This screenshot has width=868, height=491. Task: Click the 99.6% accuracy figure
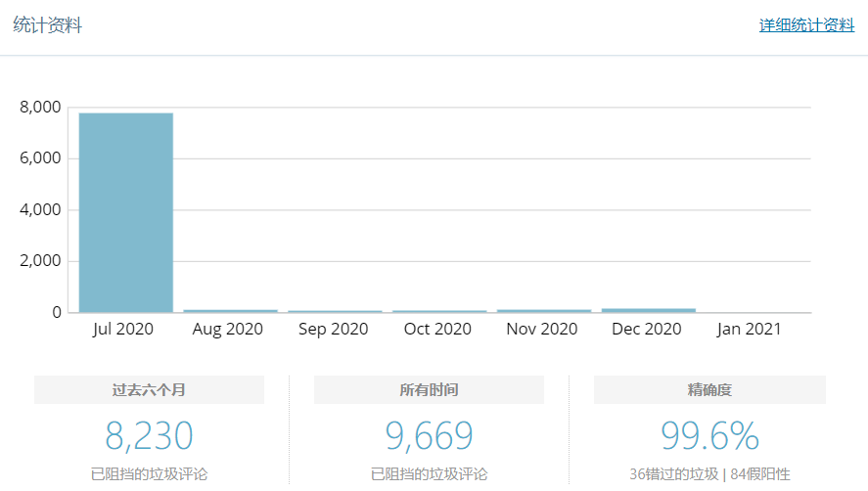click(x=709, y=436)
